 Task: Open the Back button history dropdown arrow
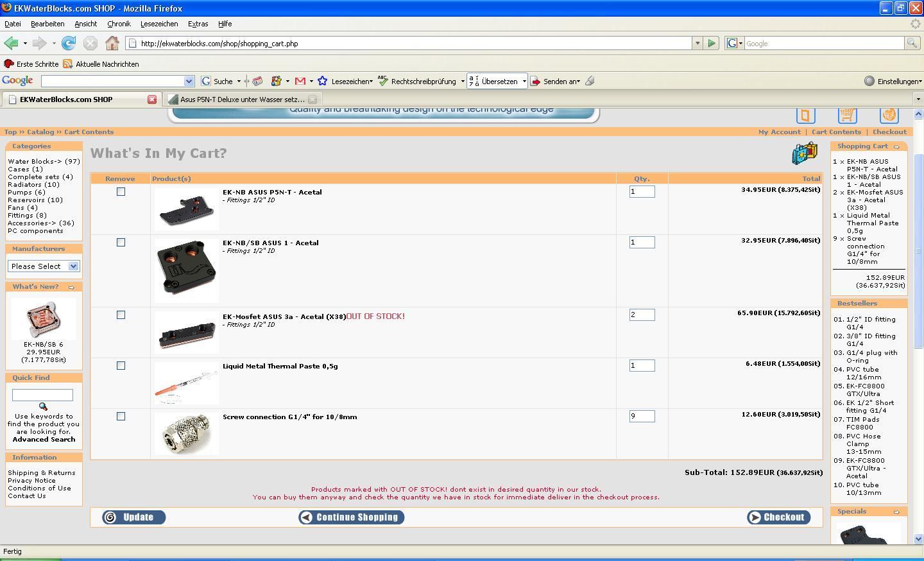click(25, 44)
